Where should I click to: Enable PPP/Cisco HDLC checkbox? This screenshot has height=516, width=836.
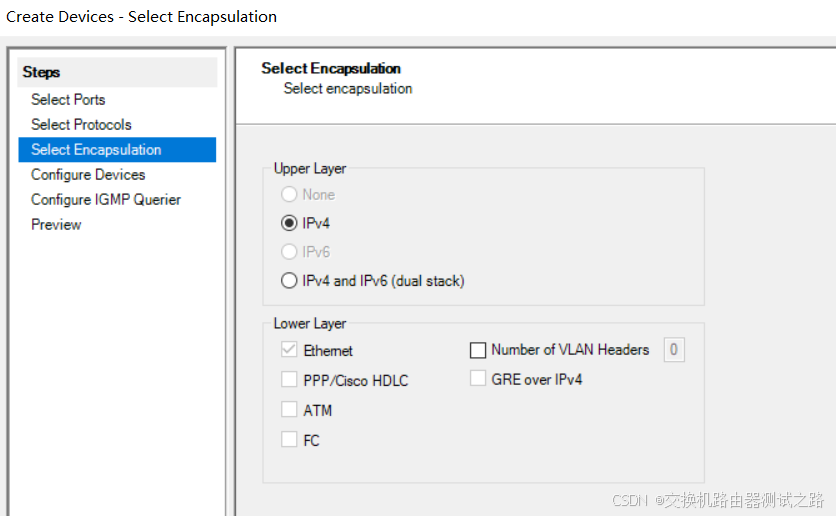point(289,380)
